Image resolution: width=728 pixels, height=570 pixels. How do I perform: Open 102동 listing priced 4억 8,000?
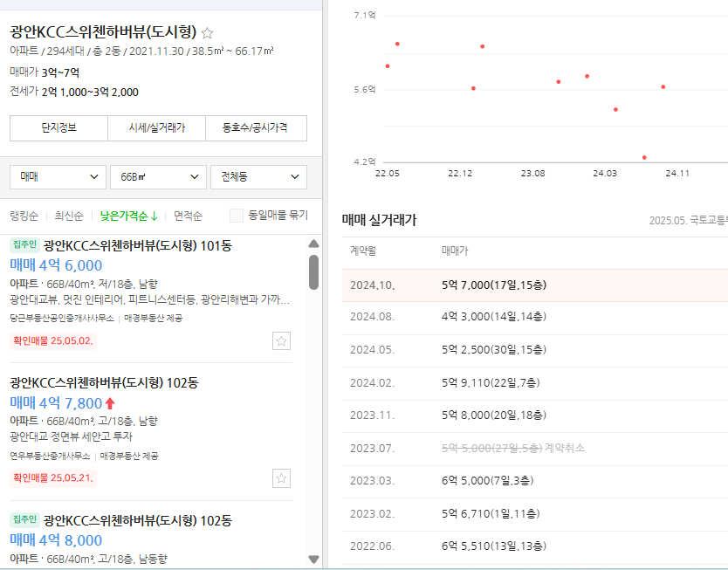click(137, 520)
